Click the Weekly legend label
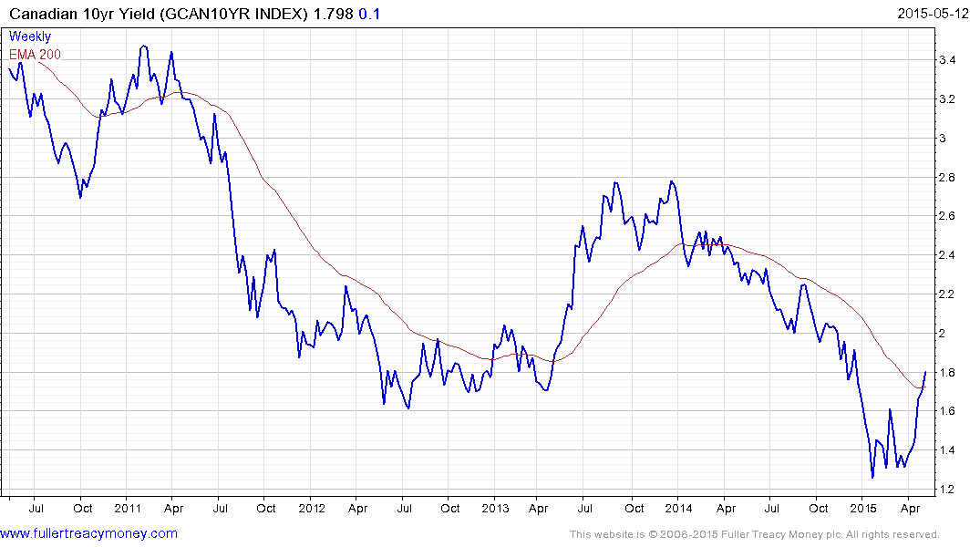The height and width of the screenshot is (547, 980). click(x=30, y=36)
